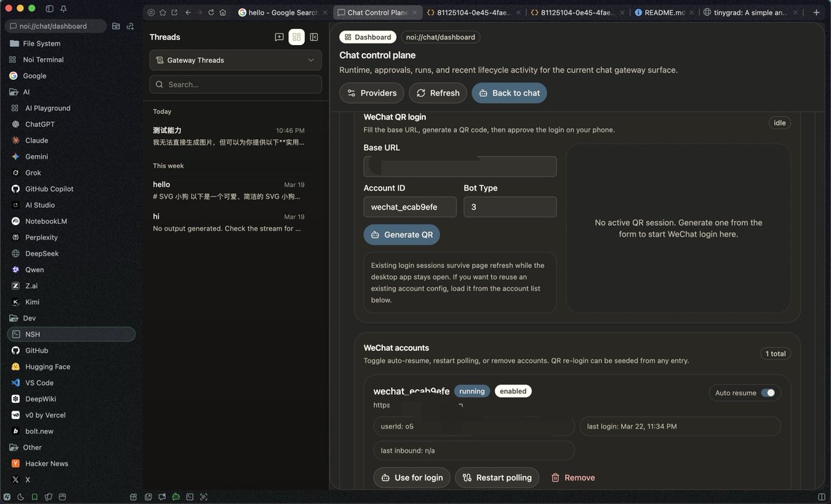Collapse the Threads panel icon
The width and height of the screenshot is (831, 504).
click(x=314, y=37)
